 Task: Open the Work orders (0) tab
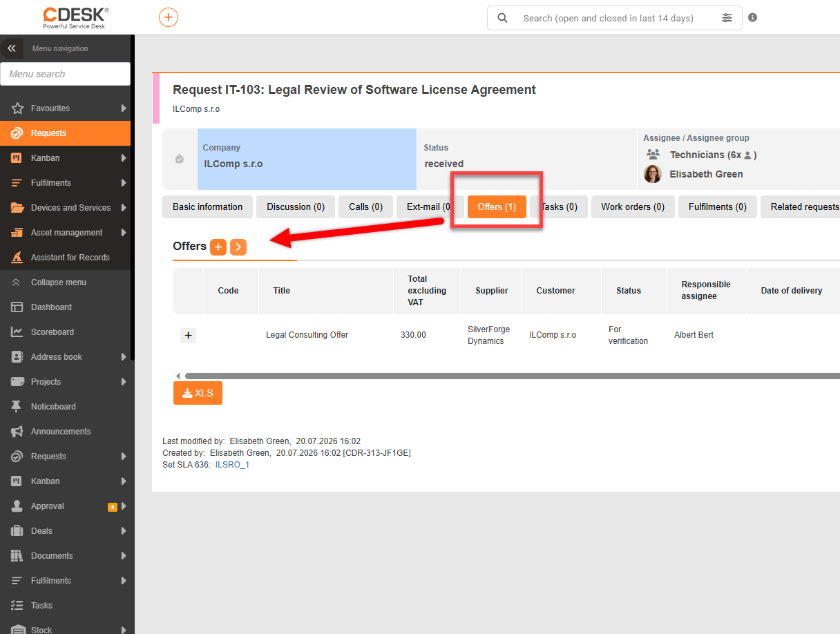[x=633, y=207]
